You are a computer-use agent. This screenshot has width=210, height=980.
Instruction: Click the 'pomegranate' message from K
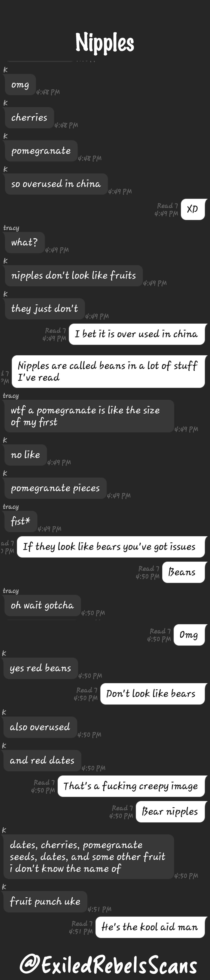pos(41,151)
